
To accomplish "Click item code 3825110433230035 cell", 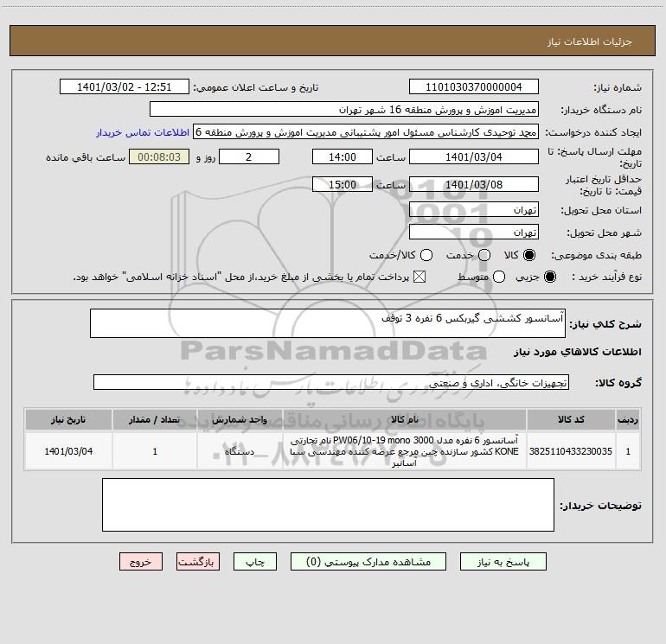I will point(571,451).
